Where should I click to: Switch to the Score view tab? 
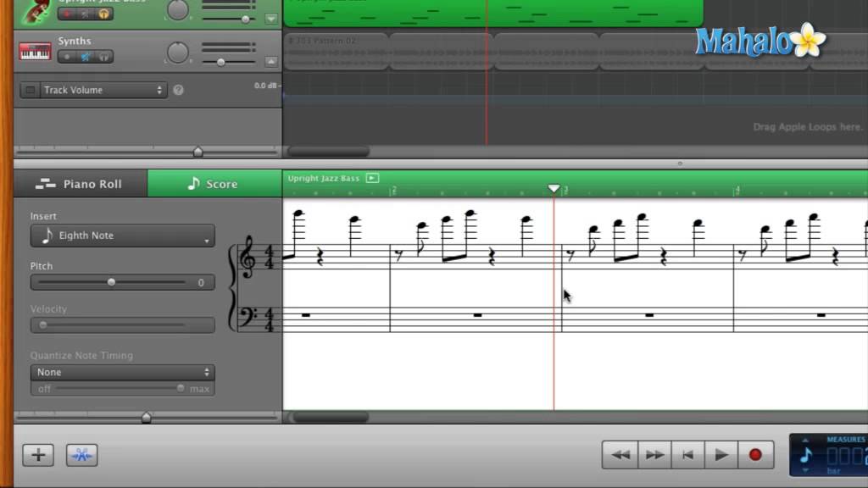pyautogui.click(x=214, y=184)
